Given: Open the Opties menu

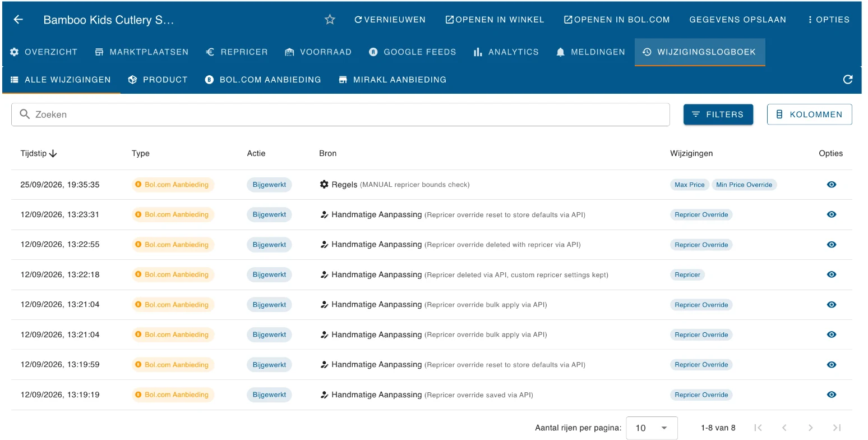Looking at the screenshot, I should [x=829, y=20].
